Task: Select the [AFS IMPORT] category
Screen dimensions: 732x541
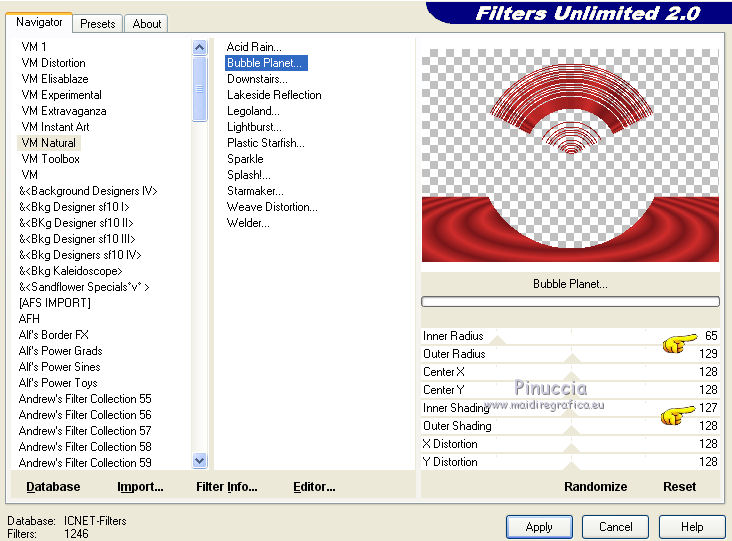Action: point(55,303)
